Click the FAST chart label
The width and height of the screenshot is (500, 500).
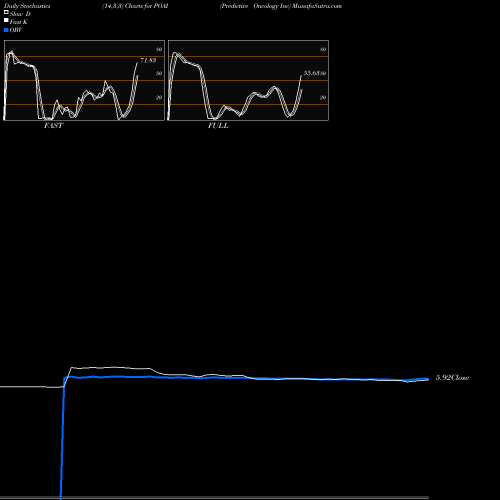click(53, 126)
